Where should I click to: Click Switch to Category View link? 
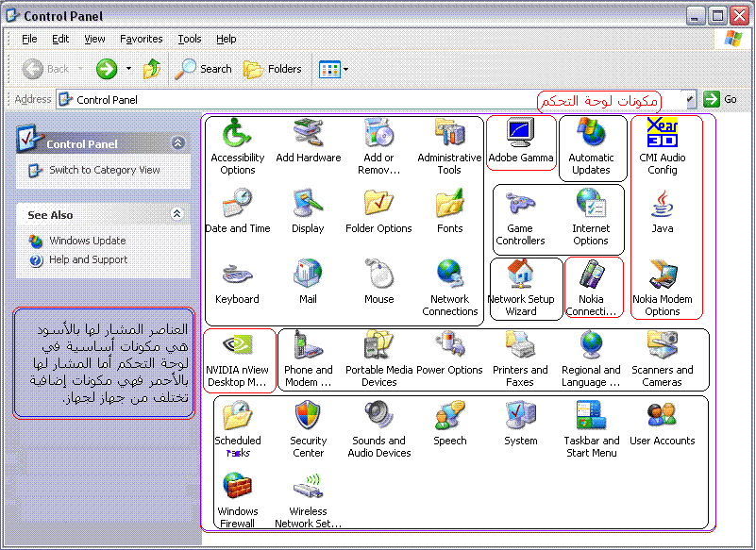point(105,170)
